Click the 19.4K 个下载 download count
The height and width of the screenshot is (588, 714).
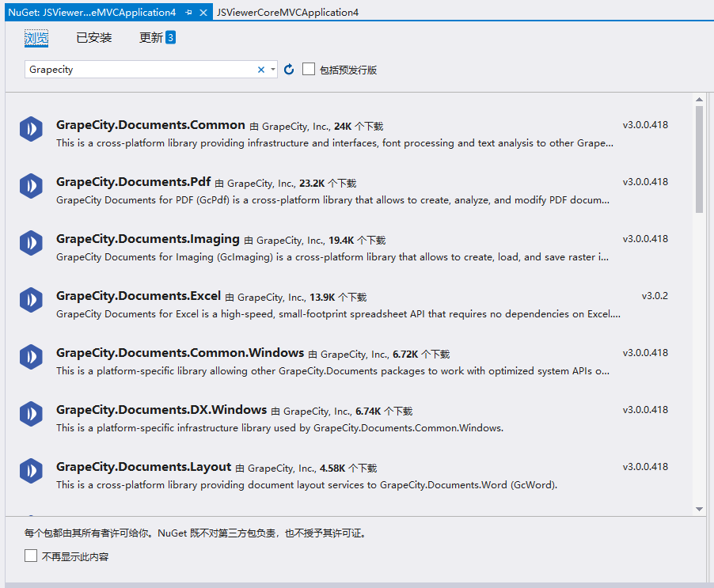click(x=357, y=241)
